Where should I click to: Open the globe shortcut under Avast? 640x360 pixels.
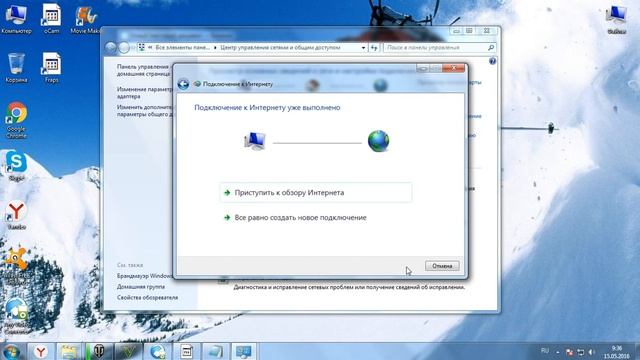tap(16, 316)
